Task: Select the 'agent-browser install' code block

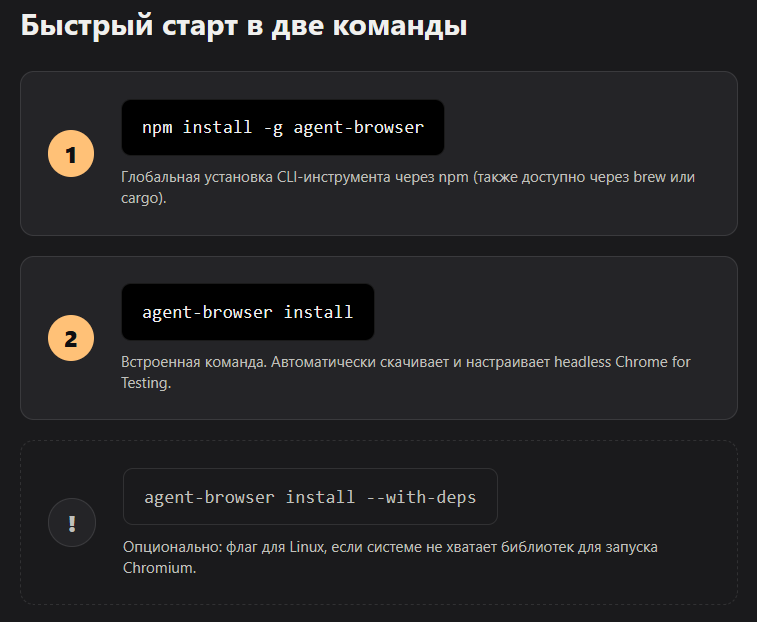Action: [x=248, y=312]
